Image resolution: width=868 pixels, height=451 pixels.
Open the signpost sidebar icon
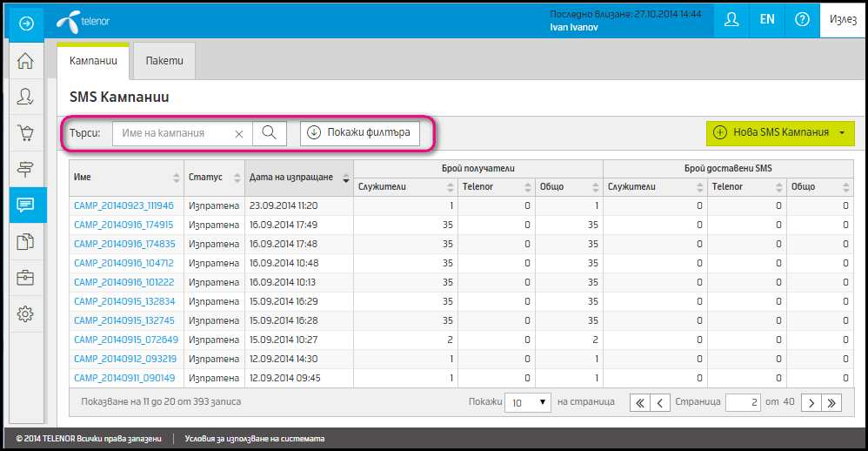click(25, 168)
